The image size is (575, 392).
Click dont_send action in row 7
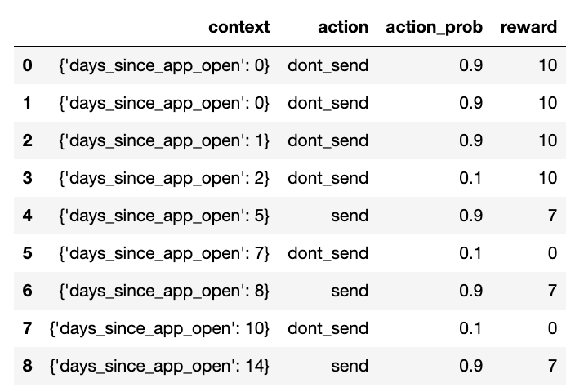pyautogui.click(x=328, y=328)
